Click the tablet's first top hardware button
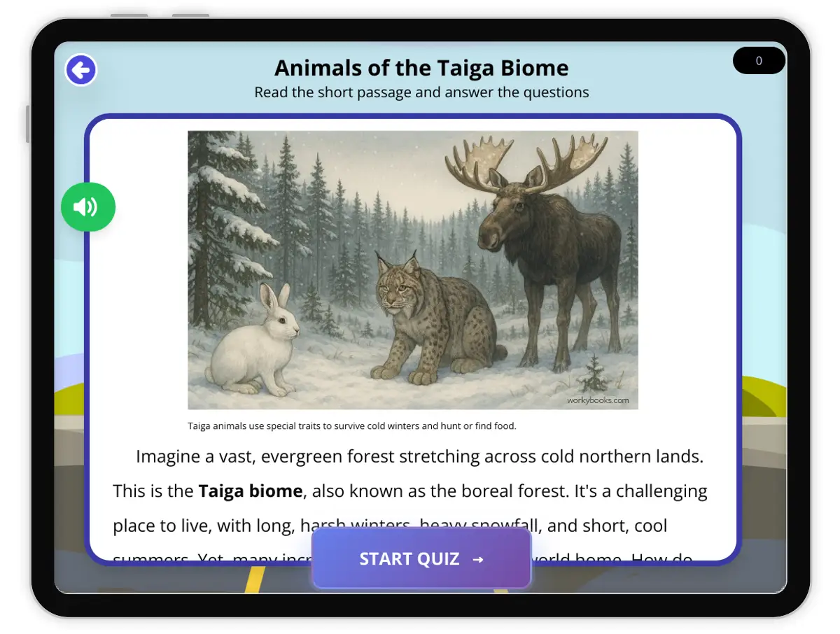This screenshot has height=634, width=840. click(x=129, y=15)
